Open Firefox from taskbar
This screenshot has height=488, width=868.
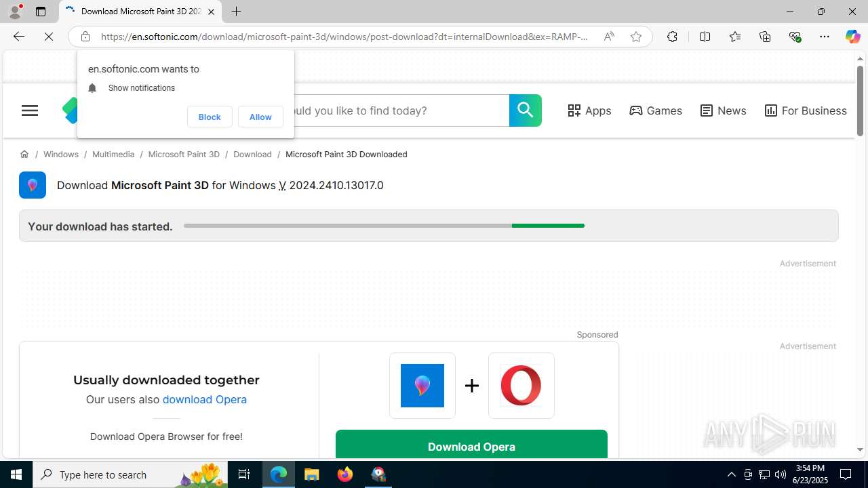pos(345,474)
